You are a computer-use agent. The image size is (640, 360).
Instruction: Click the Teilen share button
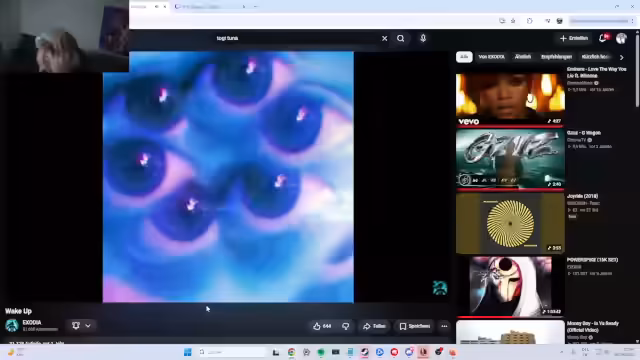[x=374, y=326]
